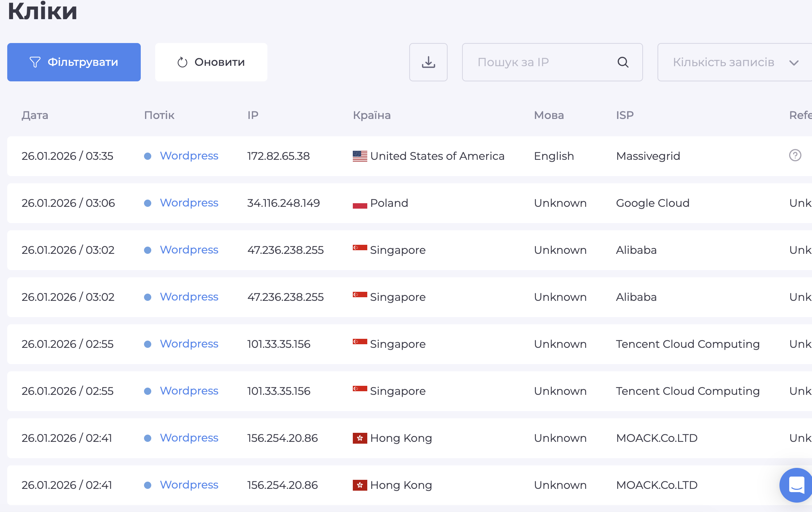Click the question mark referer icon
The width and height of the screenshot is (812, 512).
point(795,155)
